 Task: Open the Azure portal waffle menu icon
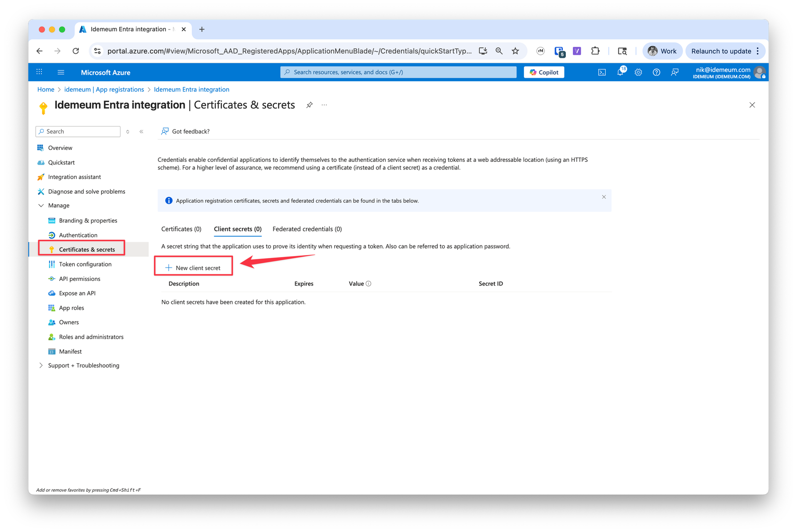pos(39,72)
